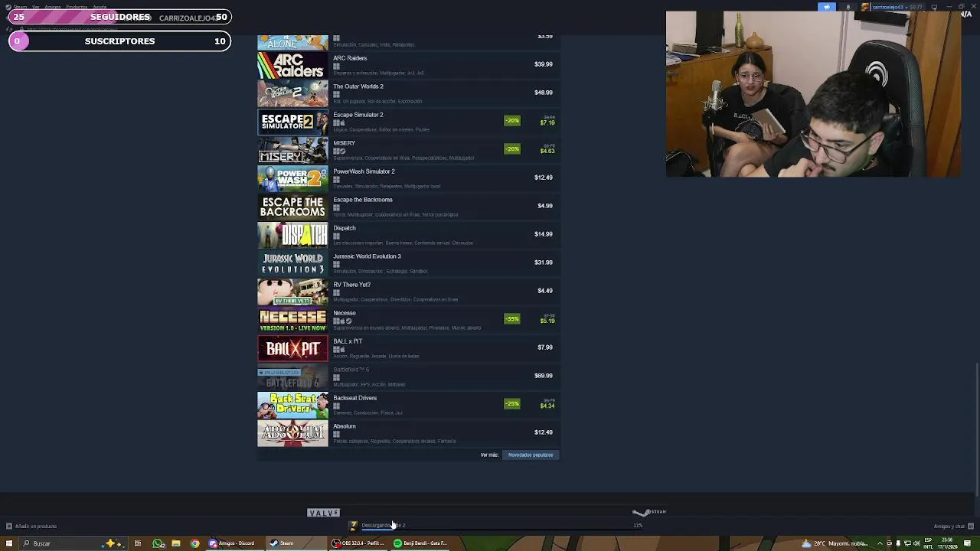Screen dimensions: 980x551
Task: Click the $14.99 price of Dispatch
Action: point(543,234)
